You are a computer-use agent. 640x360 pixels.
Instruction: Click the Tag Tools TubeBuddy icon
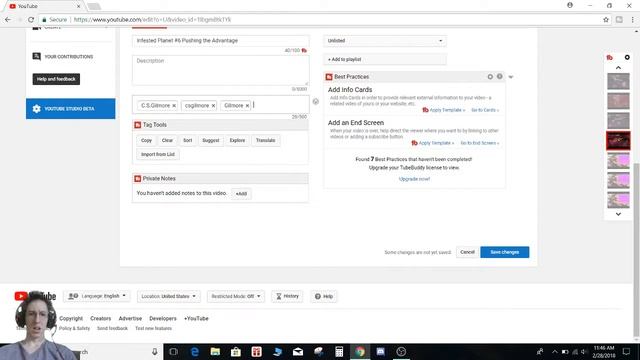click(138, 125)
